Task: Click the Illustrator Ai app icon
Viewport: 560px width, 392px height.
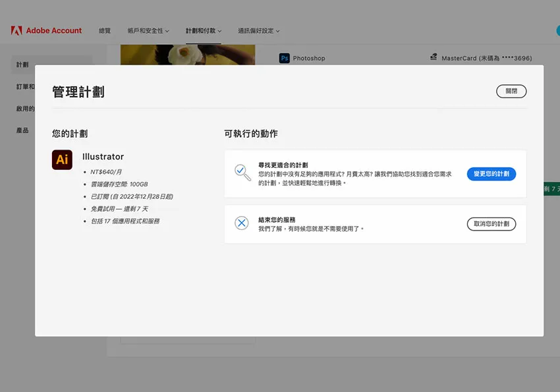Action: coord(62,160)
